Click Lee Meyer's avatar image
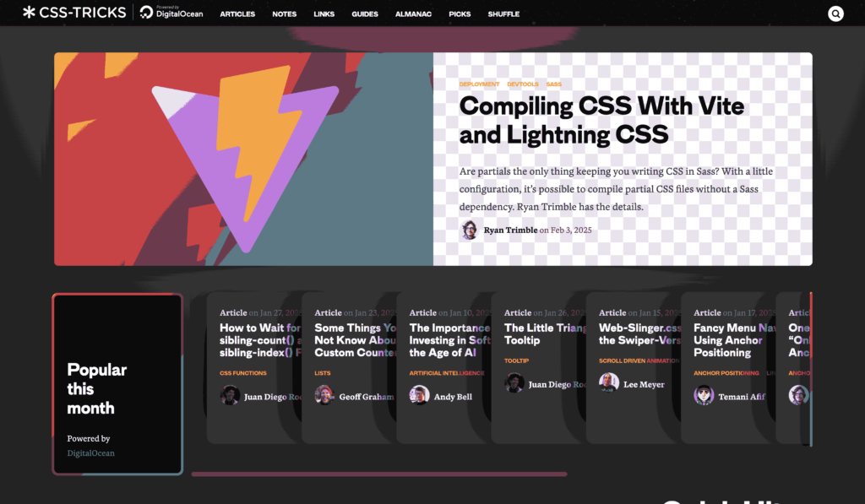The height and width of the screenshot is (504, 865). pyautogui.click(x=609, y=382)
